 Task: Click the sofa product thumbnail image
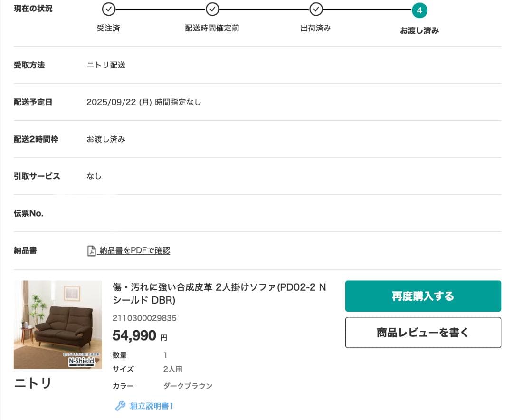coord(58,325)
